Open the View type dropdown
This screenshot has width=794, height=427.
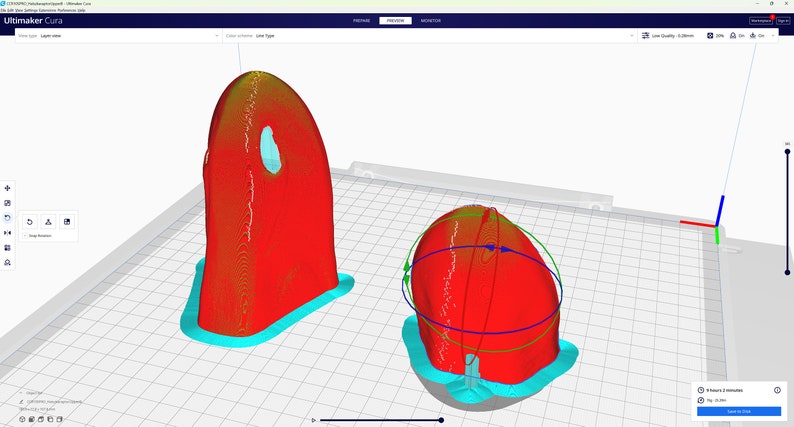click(x=118, y=36)
